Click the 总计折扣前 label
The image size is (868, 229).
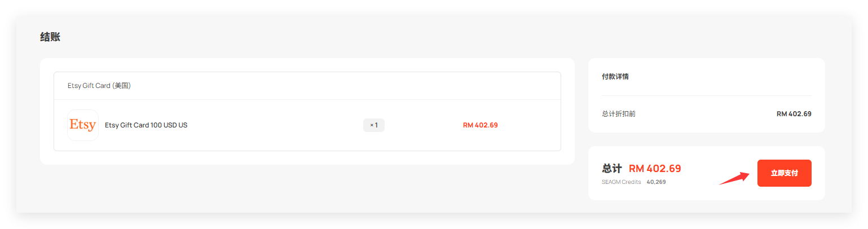tap(619, 114)
